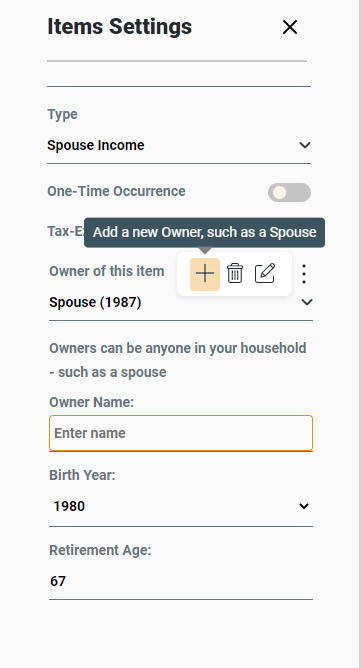Click the plus icon to add owner

pos(205,274)
